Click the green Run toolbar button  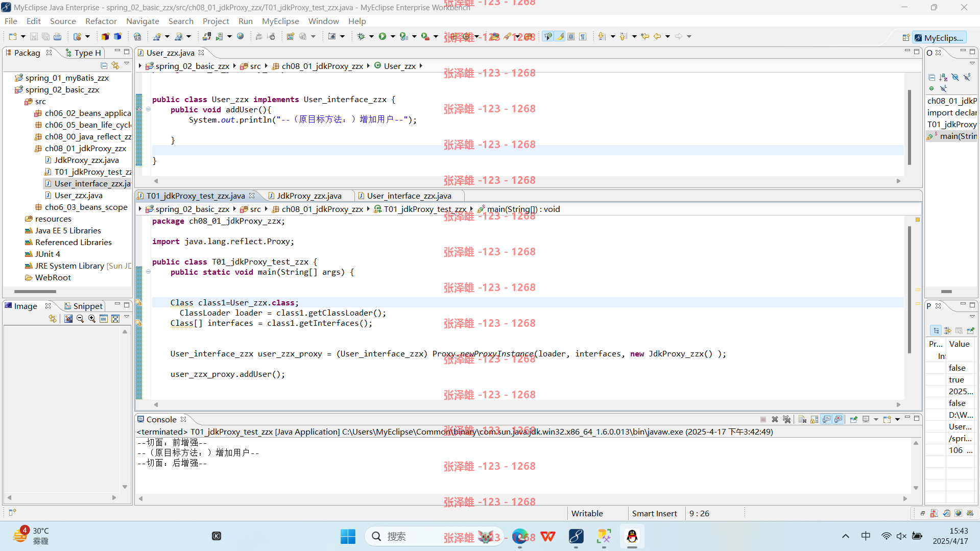[383, 36]
